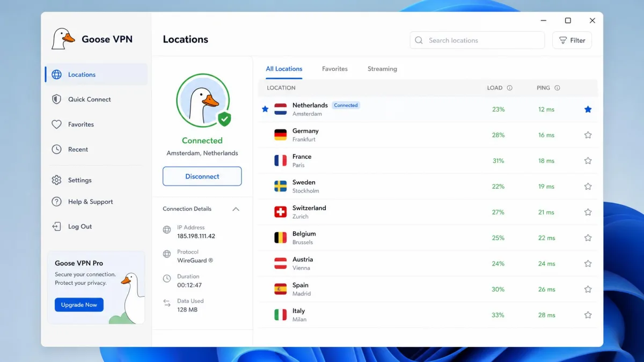Favorite Switzerland using its star
Image resolution: width=644 pixels, height=362 pixels.
point(588,212)
